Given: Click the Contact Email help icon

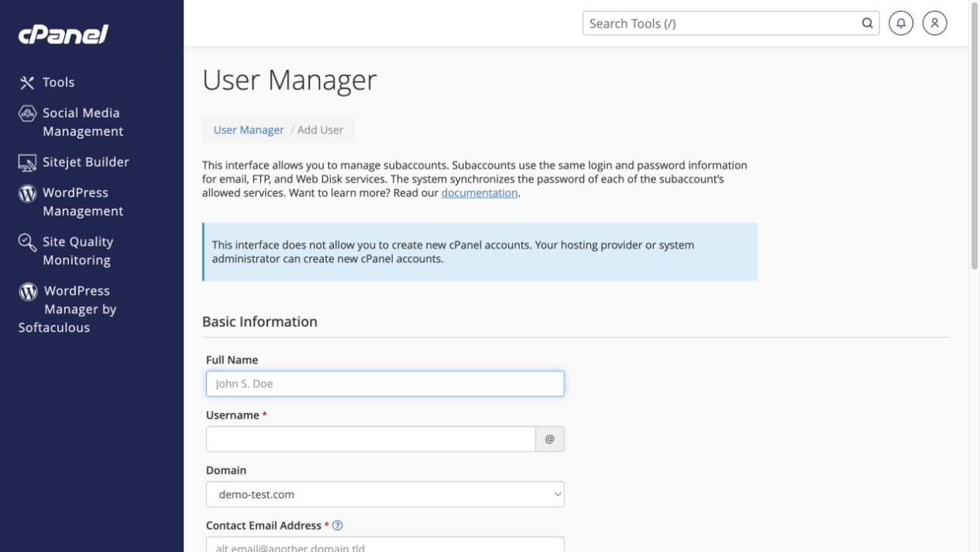Looking at the screenshot, I should (337, 526).
